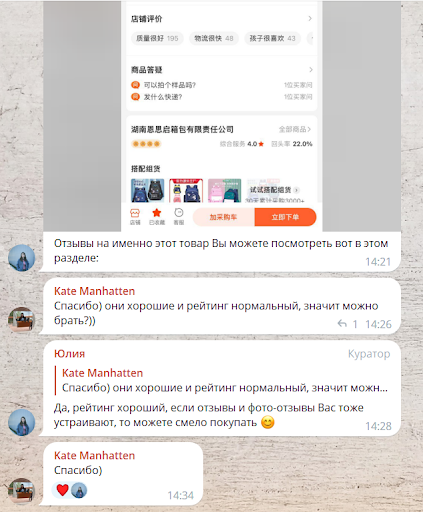The width and height of the screenshot is (423, 512).
Task: Open Юлия's avatar beside 14:28 message
Action: pyautogui.click(x=22, y=423)
